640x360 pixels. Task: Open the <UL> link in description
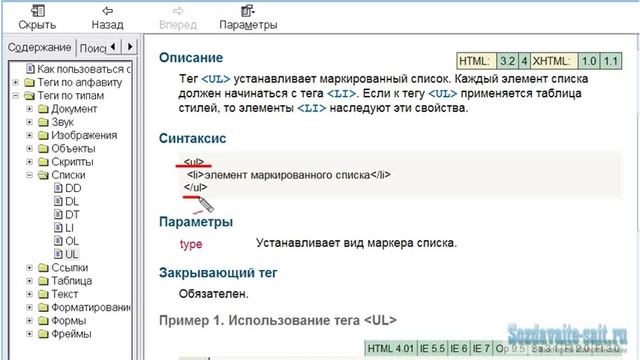pyautogui.click(x=216, y=79)
